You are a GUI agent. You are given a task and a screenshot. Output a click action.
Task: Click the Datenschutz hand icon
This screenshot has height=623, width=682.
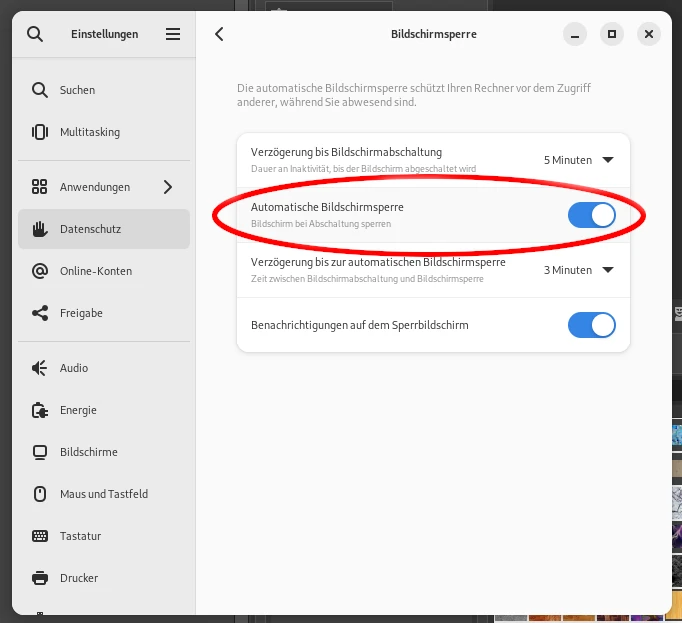click(40, 229)
